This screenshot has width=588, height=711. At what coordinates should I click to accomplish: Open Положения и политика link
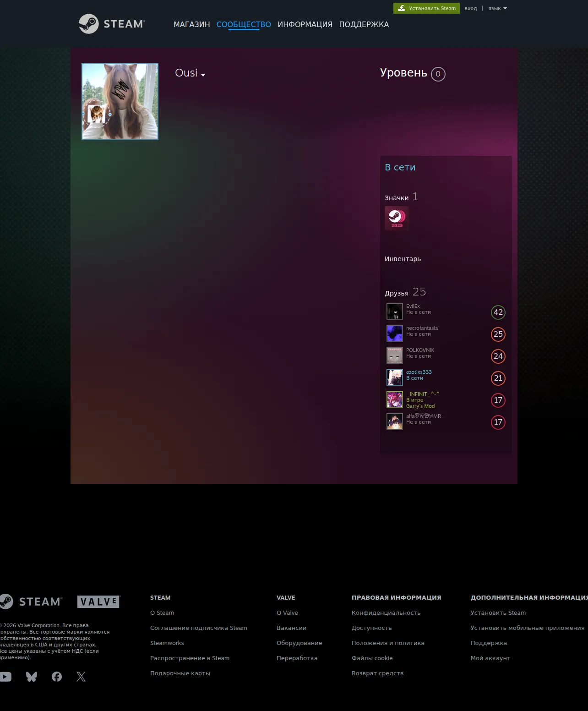388,643
